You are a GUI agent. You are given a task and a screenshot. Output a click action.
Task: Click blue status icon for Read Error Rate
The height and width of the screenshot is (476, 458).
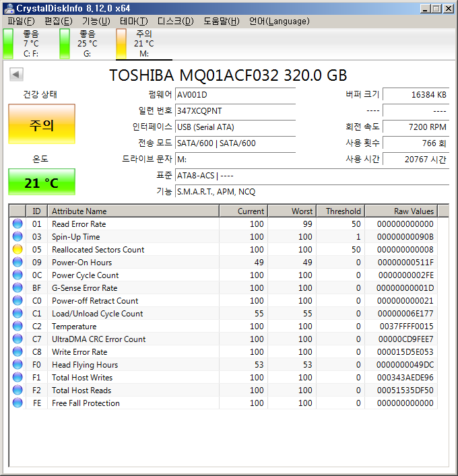click(x=18, y=224)
